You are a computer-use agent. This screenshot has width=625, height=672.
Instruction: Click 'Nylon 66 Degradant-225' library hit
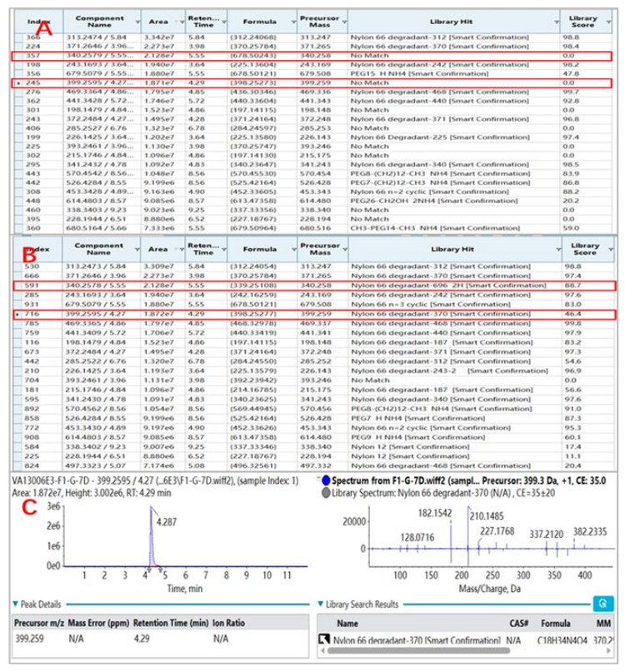pyautogui.click(x=440, y=137)
